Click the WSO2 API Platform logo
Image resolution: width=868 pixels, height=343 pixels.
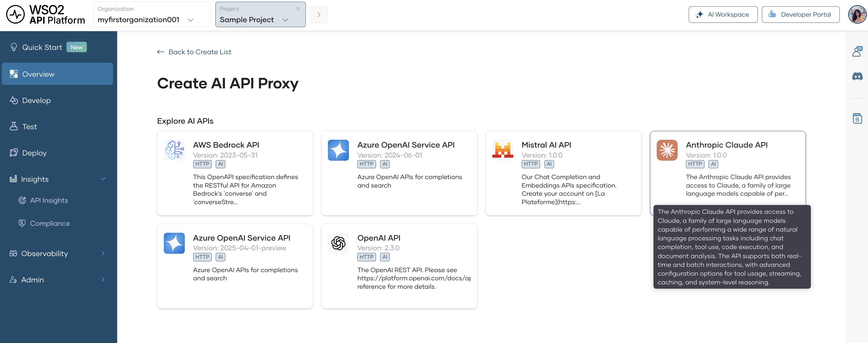(45, 15)
